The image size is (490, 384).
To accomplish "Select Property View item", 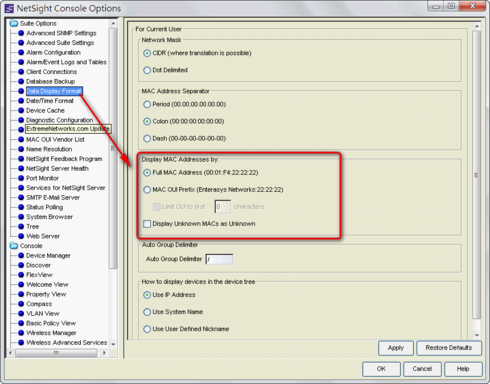I will [46, 294].
